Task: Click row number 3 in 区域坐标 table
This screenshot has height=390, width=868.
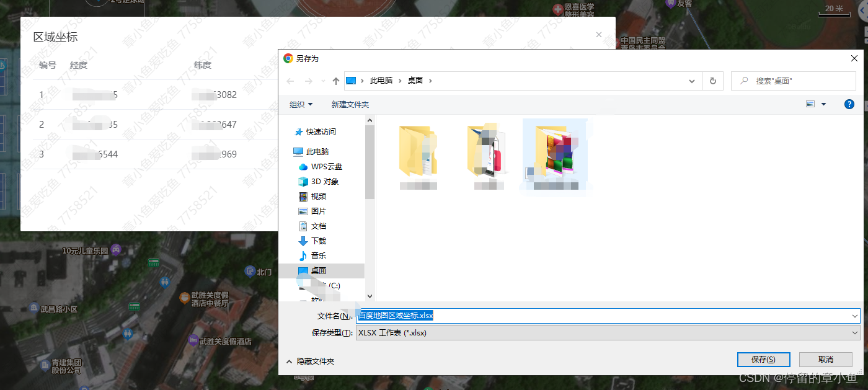Action: [x=42, y=154]
